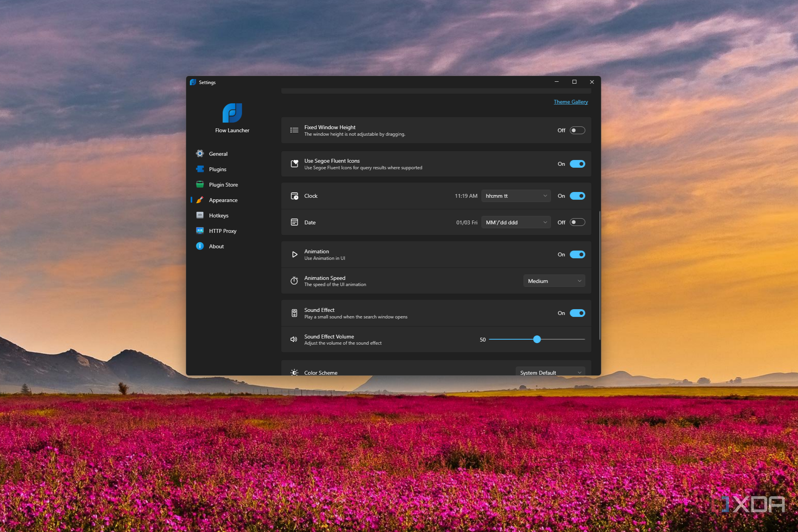The image size is (798, 532).
Task: Open the Color Scheme System Default dropdown
Action: (x=550, y=371)
